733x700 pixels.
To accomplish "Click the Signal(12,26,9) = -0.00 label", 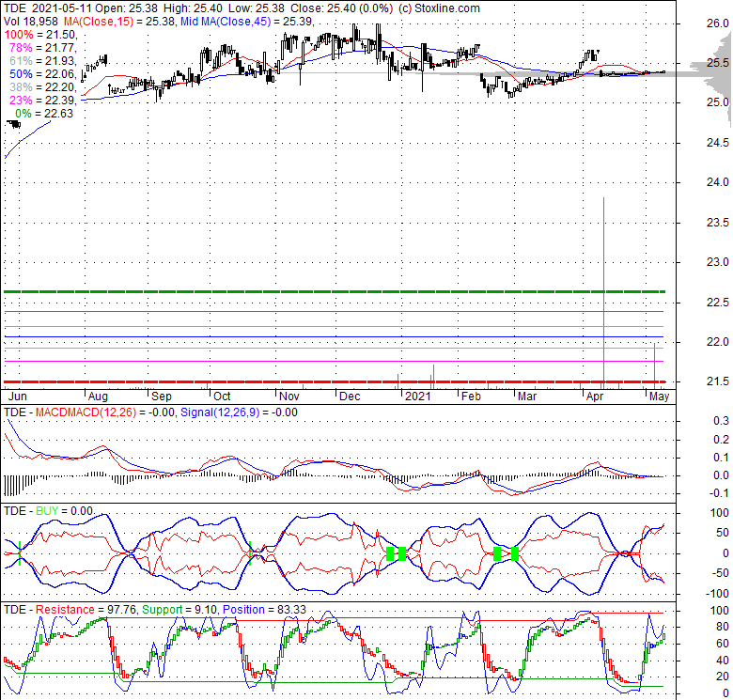I will (239, 412).
